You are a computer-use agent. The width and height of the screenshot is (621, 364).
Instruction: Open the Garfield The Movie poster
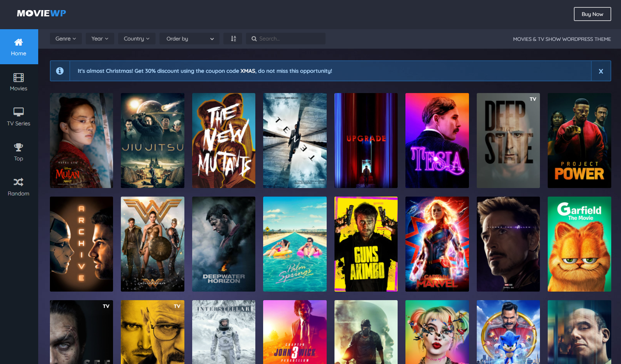pyautogui.click(x=579, y=244)
